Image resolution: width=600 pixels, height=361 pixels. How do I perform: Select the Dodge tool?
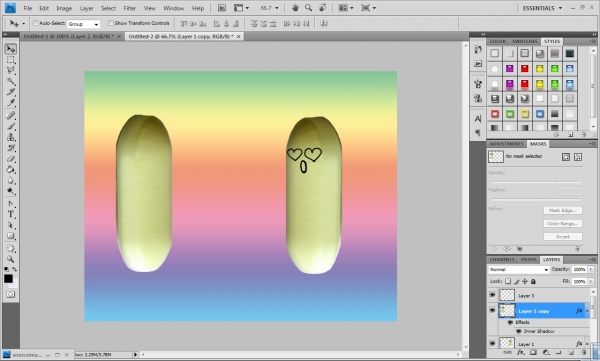click(x=11, y=191)
